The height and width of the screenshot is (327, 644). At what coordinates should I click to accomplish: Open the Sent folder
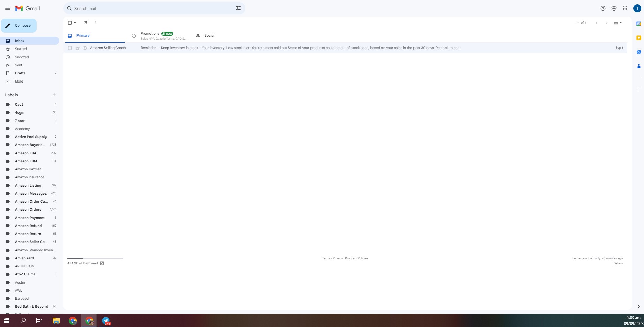30,65
